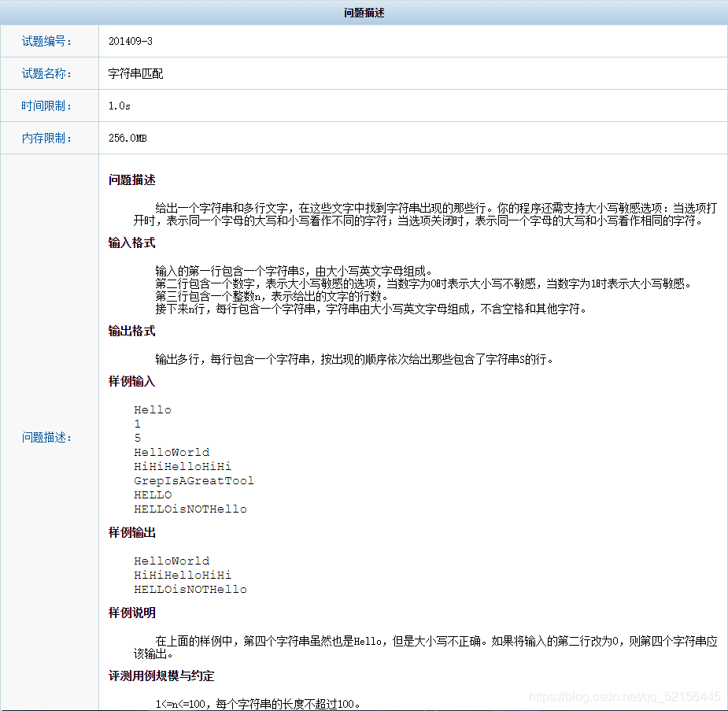This screenshot has height=711, width=728.
Task: Select the time limit value 1.0s
Action: (x=120, y=106)
